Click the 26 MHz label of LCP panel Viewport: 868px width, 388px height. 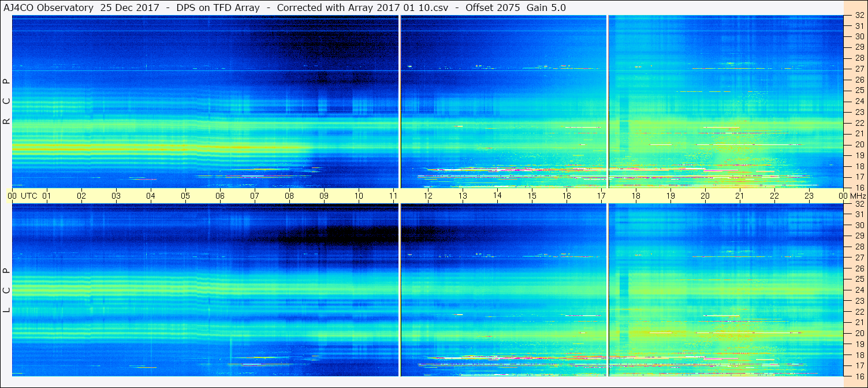[x=859, y=268]
